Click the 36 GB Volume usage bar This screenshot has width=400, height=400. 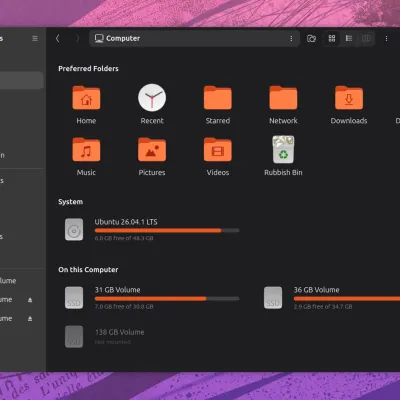click(x=347, y=299)
